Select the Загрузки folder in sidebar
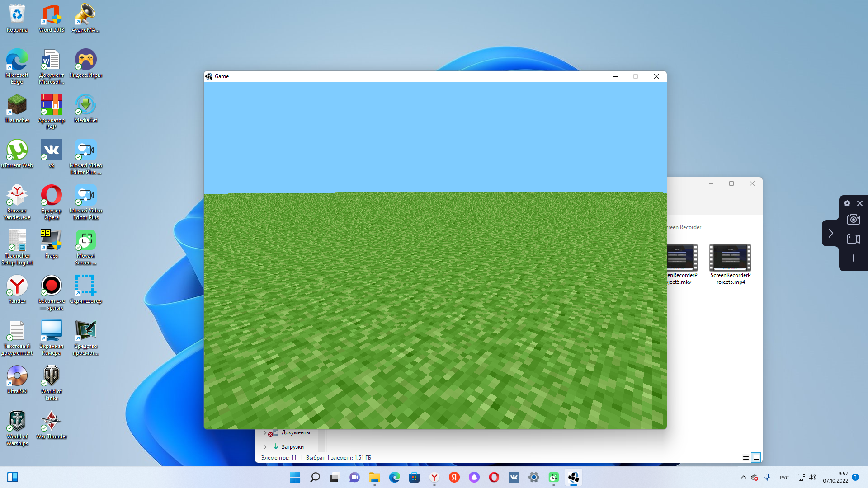This screenshot has width=868, height=488. click(x=292, y=447)
